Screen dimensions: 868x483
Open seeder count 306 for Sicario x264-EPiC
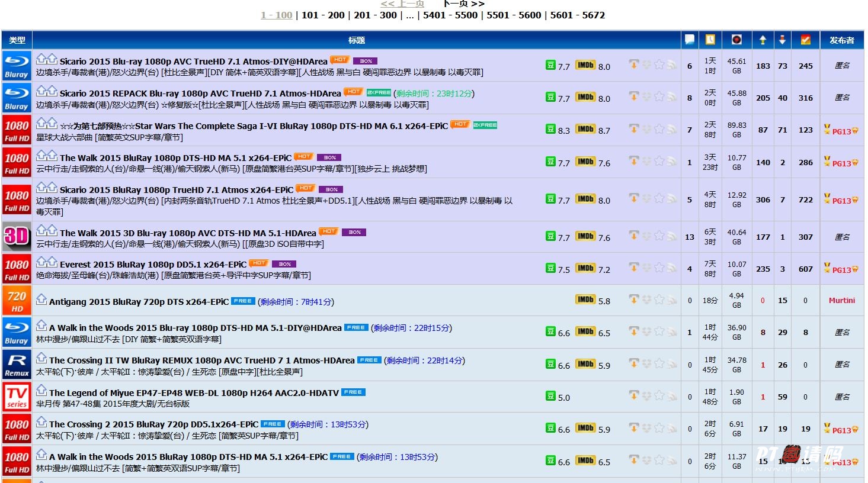tap(763, 199)
